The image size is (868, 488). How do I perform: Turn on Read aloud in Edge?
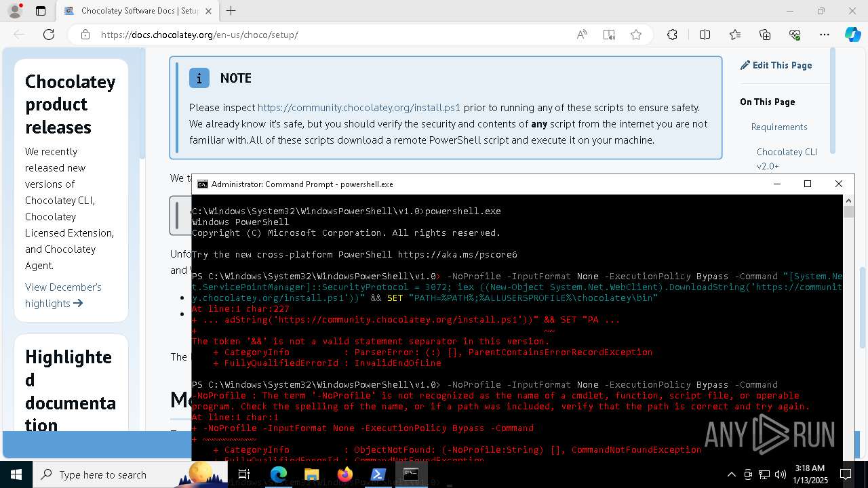pos(582,35)
